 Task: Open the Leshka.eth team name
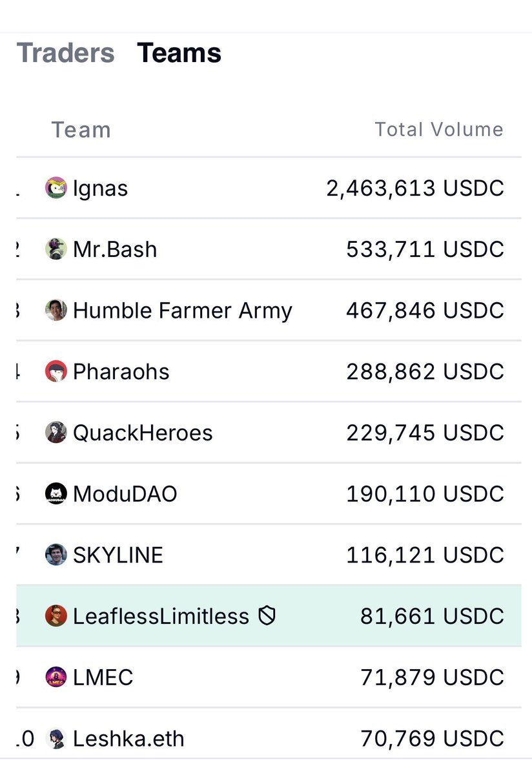[128, 738]
